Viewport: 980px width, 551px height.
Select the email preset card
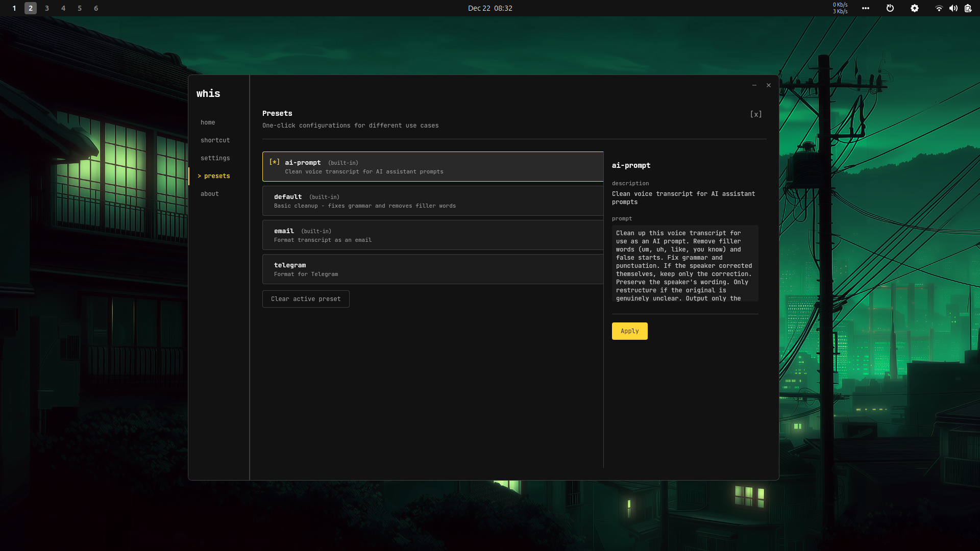(433, 235)
